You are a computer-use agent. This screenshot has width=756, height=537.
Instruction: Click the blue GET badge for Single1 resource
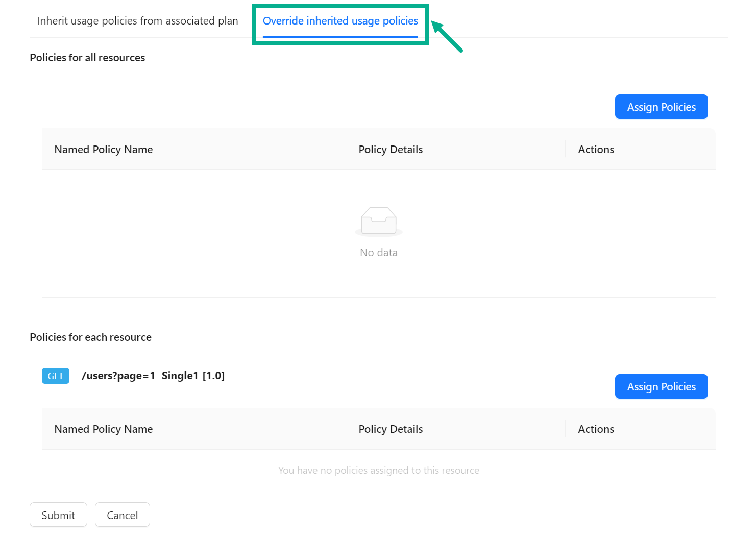pos(55,376)
